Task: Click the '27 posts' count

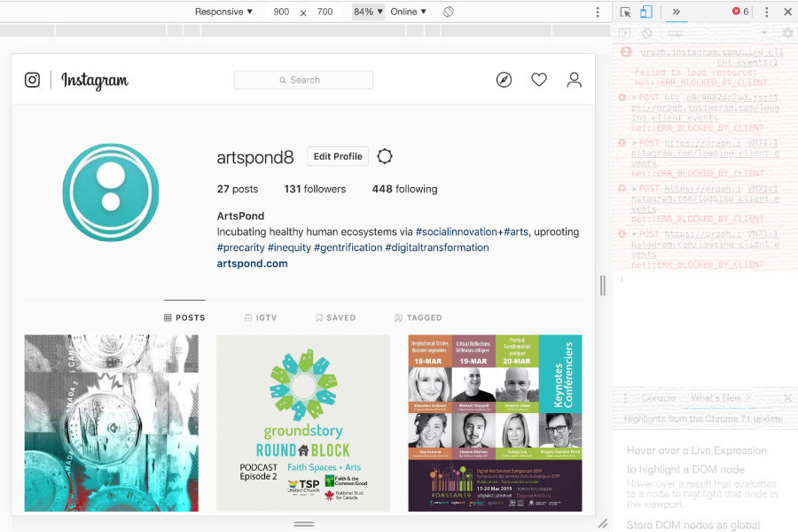Action: pos(237,189)
